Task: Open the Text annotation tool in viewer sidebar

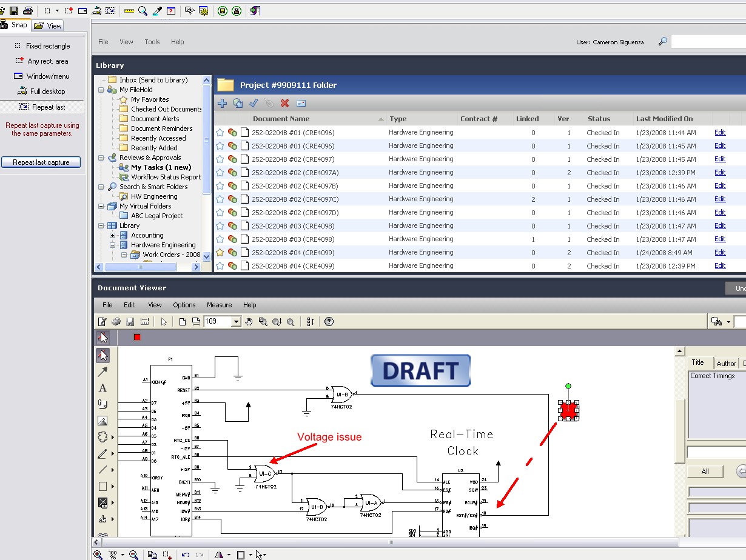Action: click(x=103, y=387)
